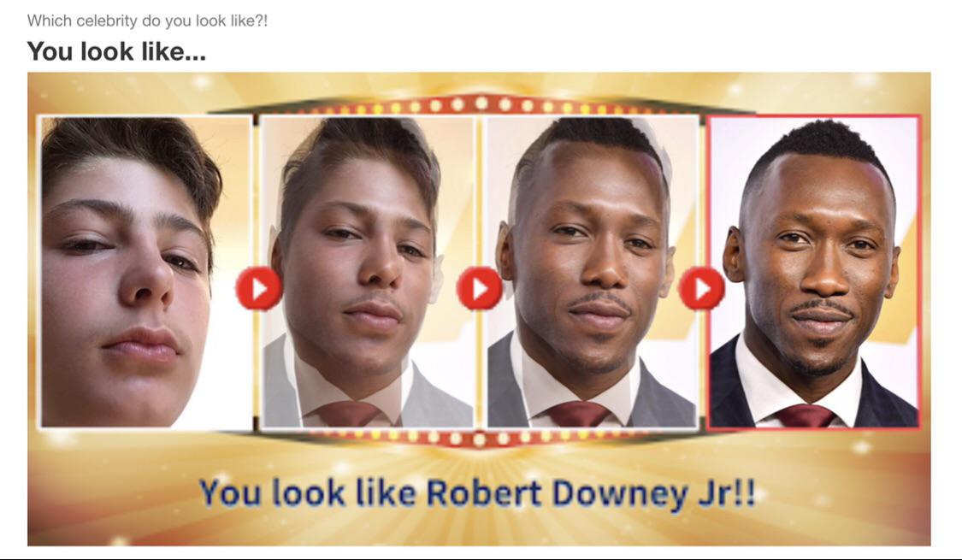Open the red-bordered final result photo
The image size is (962, 560).
click(x=814, y=271)
